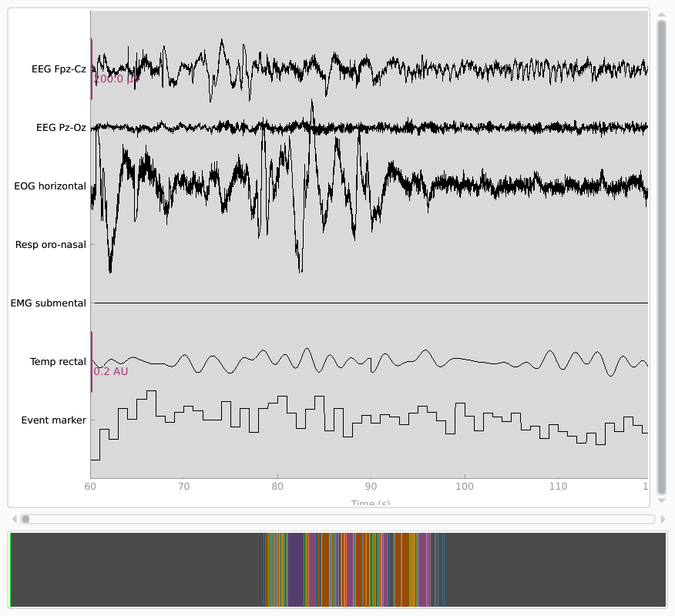Click the 90 second tick on time axis
This screenshot has height=616, width=675.
pyautogui.click(x=371, y=487)
